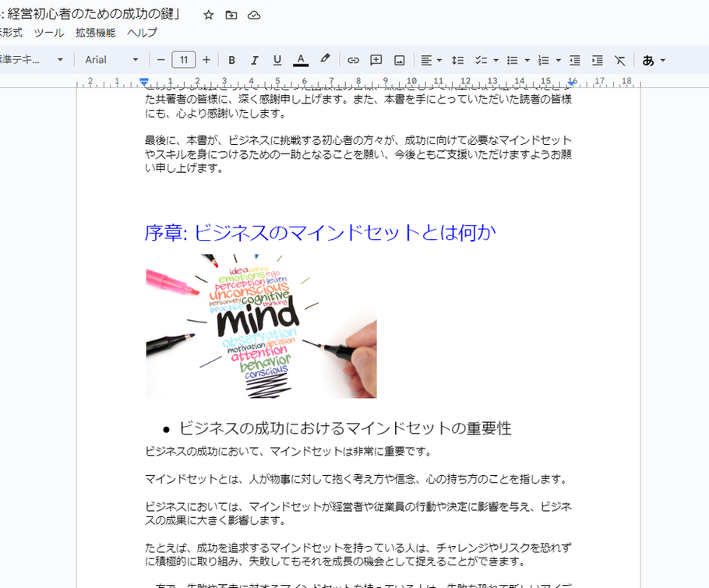Screen dimensions: 709x588
Task: Toggle bold formatting
Action: (231, 60)
